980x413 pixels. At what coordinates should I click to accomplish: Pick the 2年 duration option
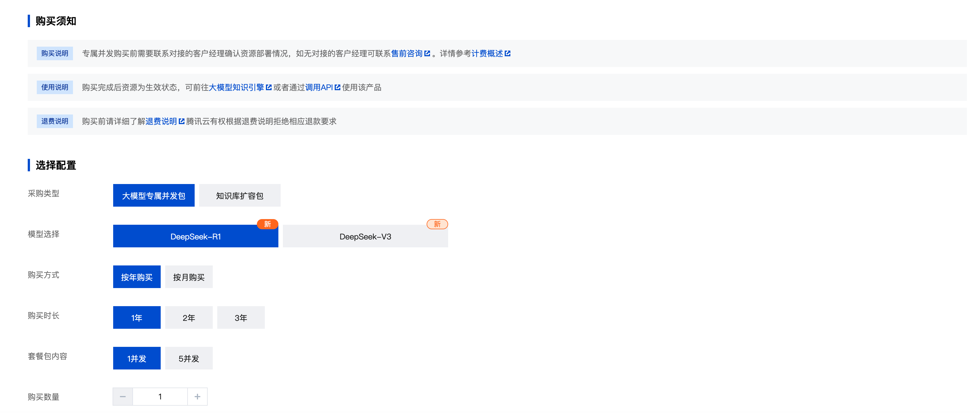point(189,317)
